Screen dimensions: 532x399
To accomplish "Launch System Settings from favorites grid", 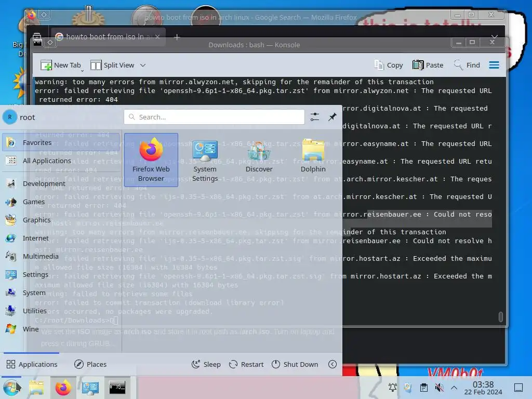I will (x=205, y=160).
